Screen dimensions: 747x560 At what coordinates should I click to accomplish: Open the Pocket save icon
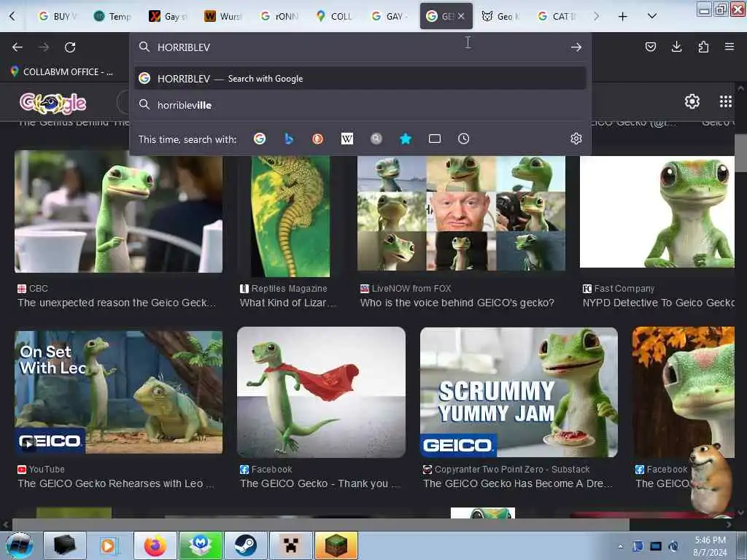[650, 47]
